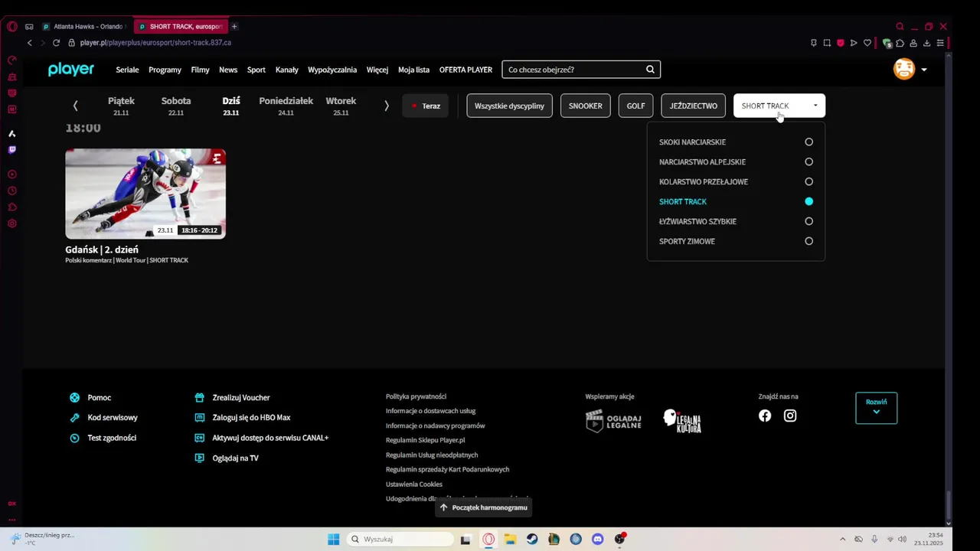Image resolution: width=980 pixels, height=551 pixels.
Task: Open the browser downloads icon
Action: [926, 43]
